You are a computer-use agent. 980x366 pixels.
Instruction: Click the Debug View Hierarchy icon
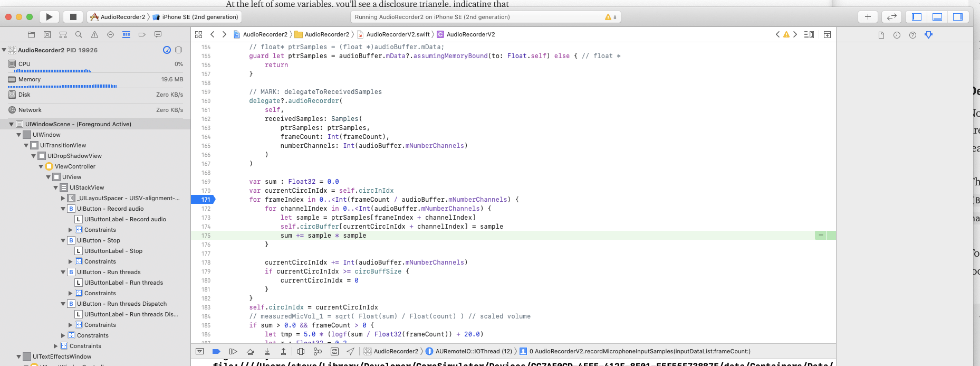click(301, 351)
